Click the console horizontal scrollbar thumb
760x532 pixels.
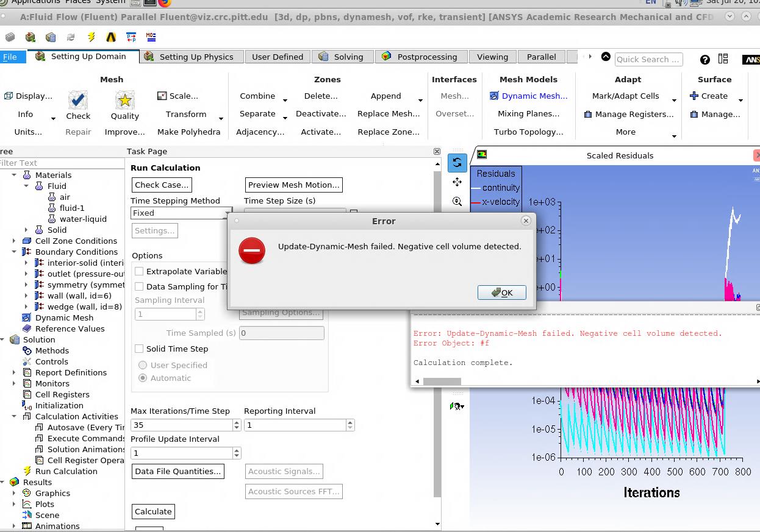(442, 381)
